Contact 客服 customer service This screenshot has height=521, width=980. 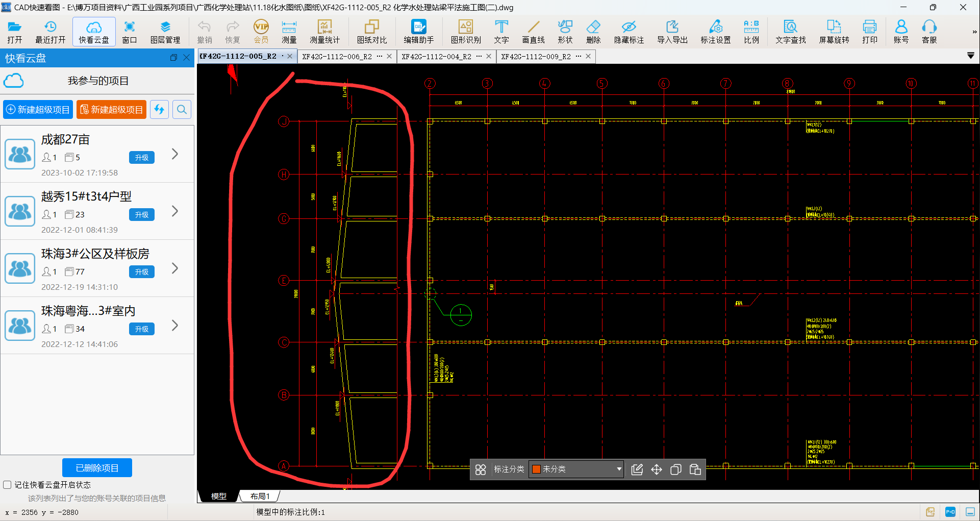coord(929,32)
